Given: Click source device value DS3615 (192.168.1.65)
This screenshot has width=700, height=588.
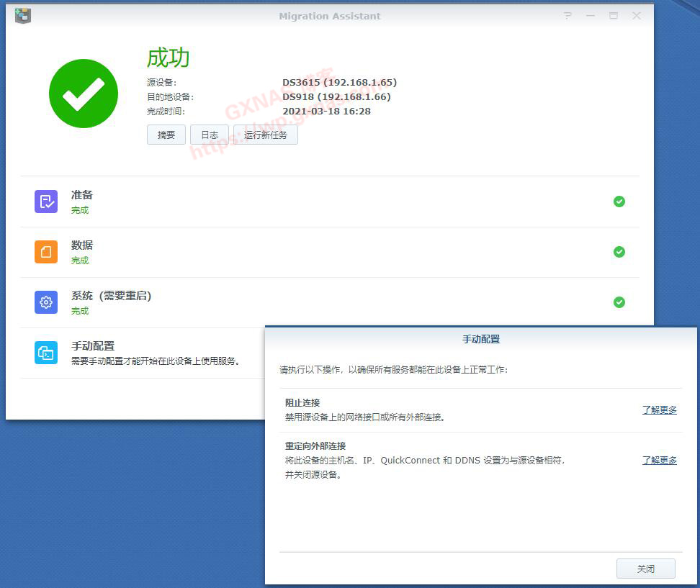Looking at the screenshot, I should (x=339, y=83).
